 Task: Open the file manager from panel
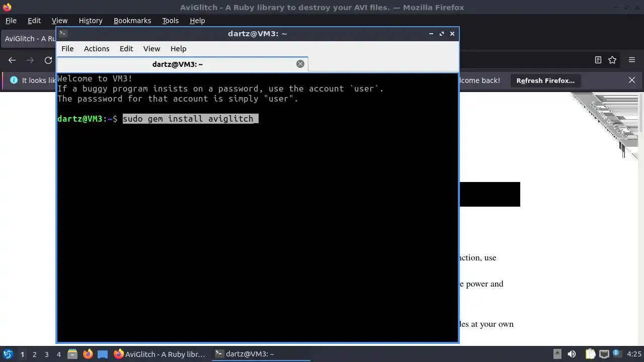coord(72,354)
